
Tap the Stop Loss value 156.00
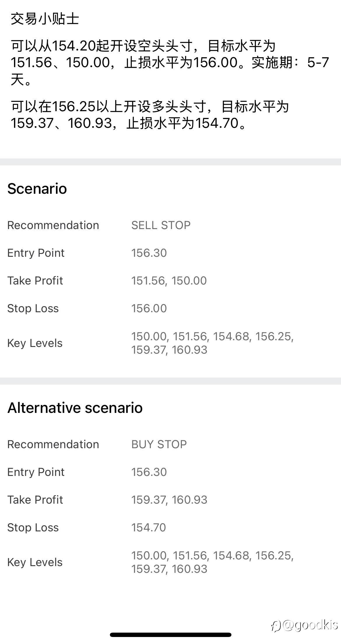pos(149,308)
